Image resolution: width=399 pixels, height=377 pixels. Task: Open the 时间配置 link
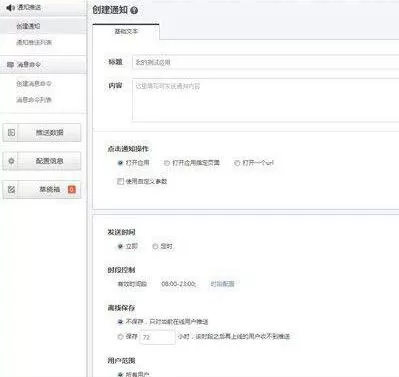click(x=222, y=284)
